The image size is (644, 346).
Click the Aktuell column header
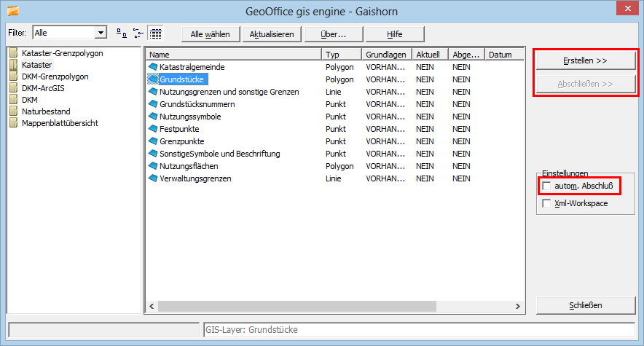pos(430,55)
